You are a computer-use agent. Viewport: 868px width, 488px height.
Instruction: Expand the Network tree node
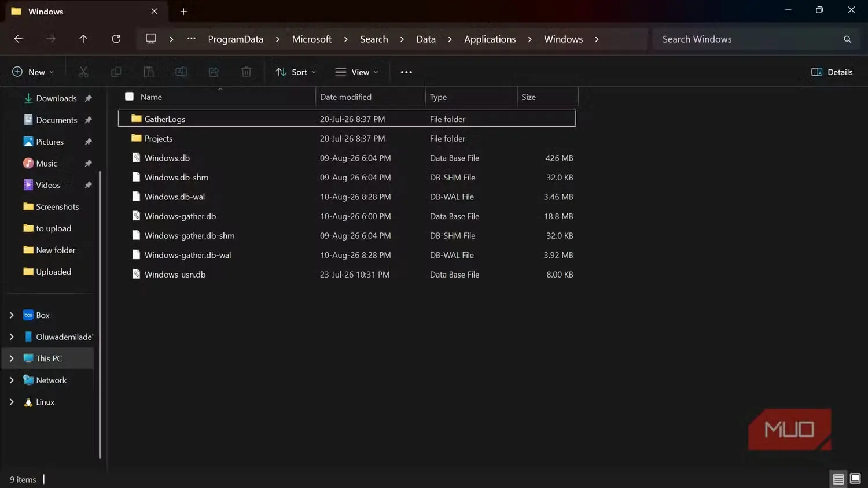click(x=12, y=380)
